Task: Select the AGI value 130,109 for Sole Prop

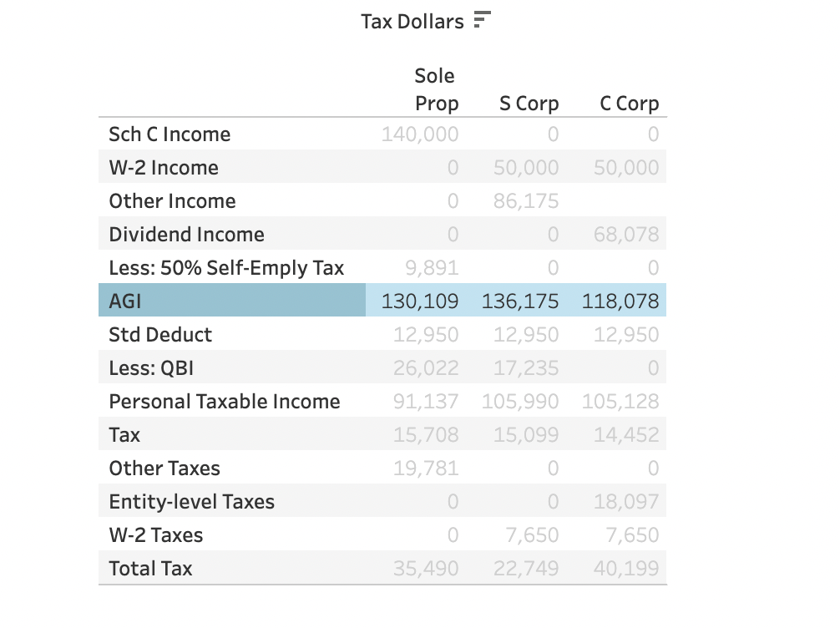Action: coord(420,301)
